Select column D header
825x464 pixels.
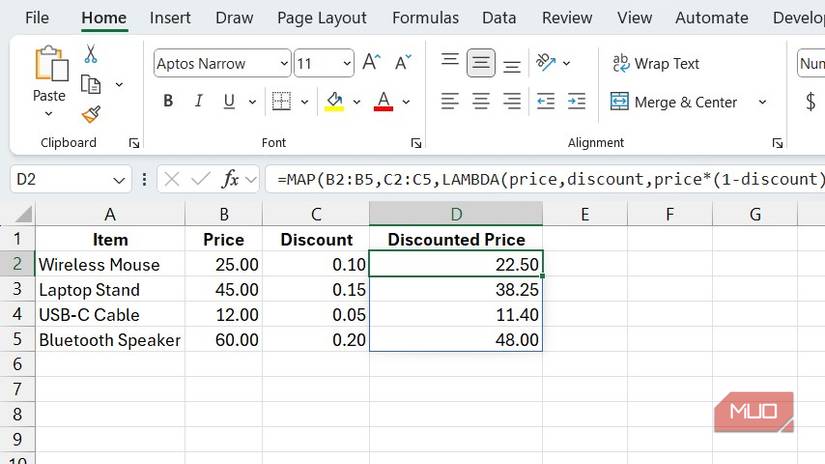click(x=456, y=214)
